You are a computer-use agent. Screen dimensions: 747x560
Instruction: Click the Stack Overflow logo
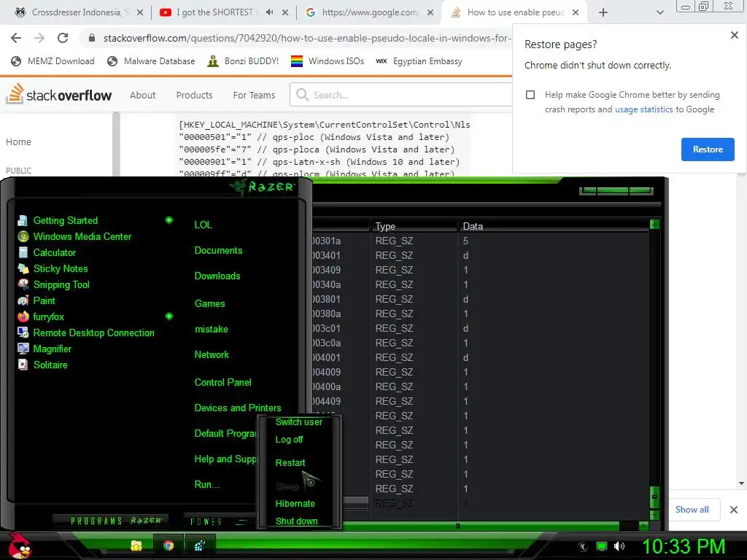click(58, 94)
